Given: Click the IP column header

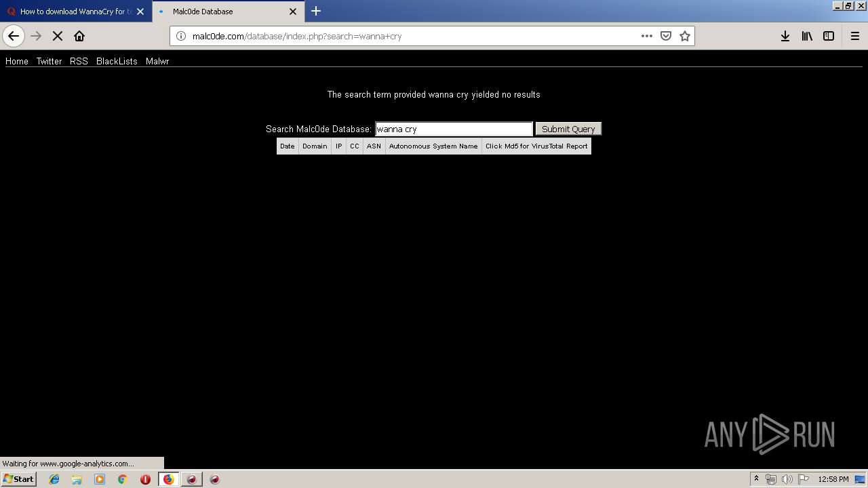Looking at the screenshot, I should pos(339,146).
